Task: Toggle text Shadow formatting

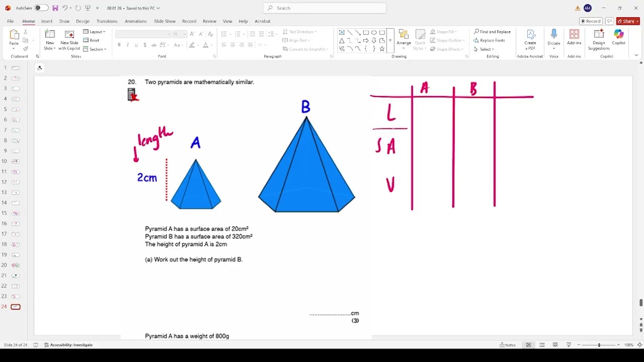Action: point(145,45)
